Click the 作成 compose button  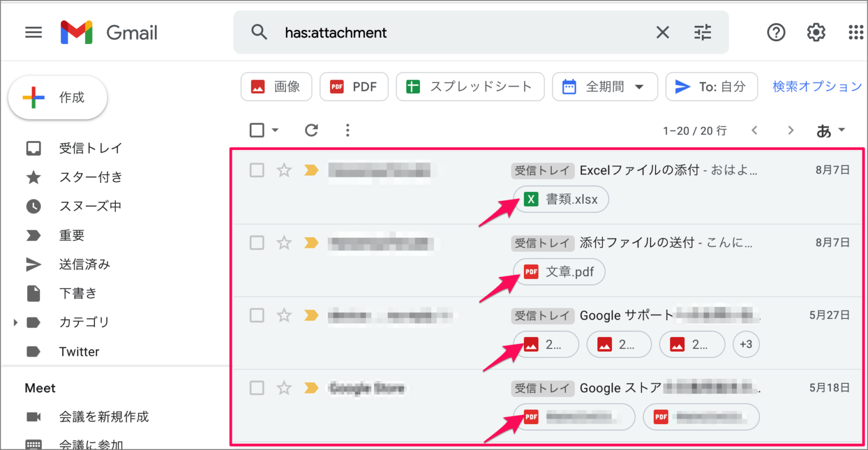pos(58,98)
